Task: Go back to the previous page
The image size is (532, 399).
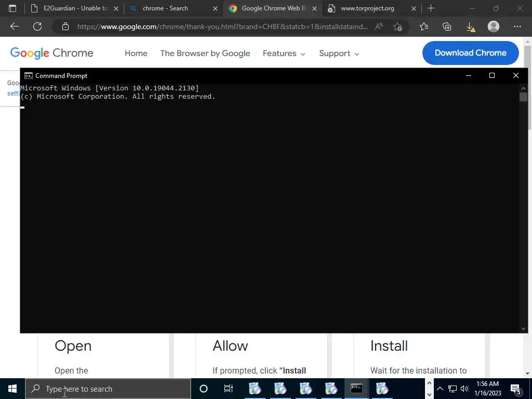Action: pos(14,26)
